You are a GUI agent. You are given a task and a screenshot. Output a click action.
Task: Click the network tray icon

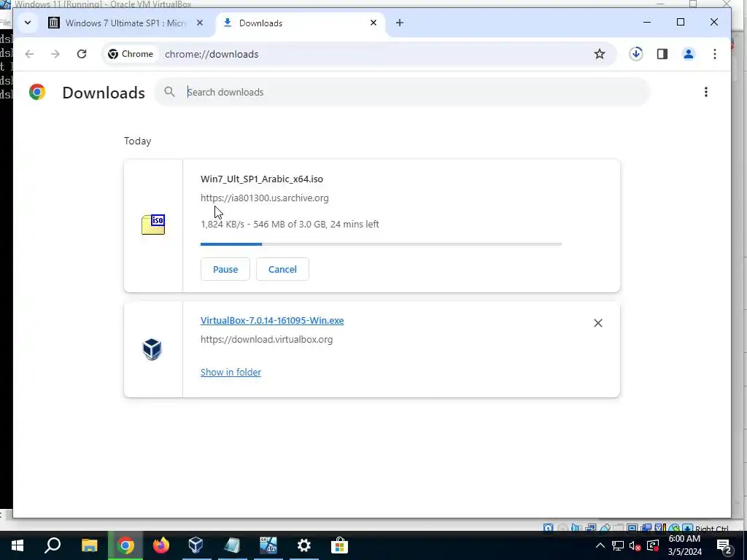coord(618,545)
